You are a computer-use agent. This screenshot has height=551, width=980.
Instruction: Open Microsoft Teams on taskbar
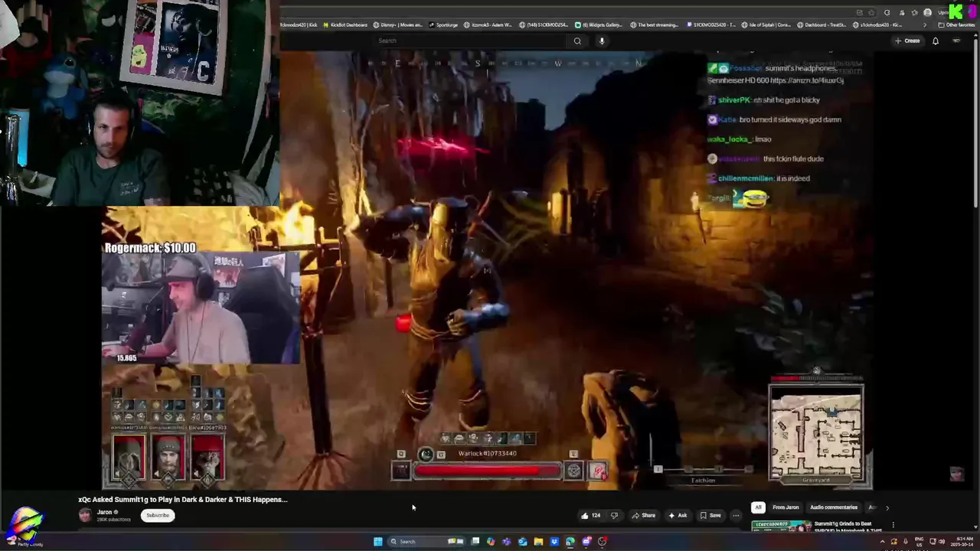tap(506, 542)
